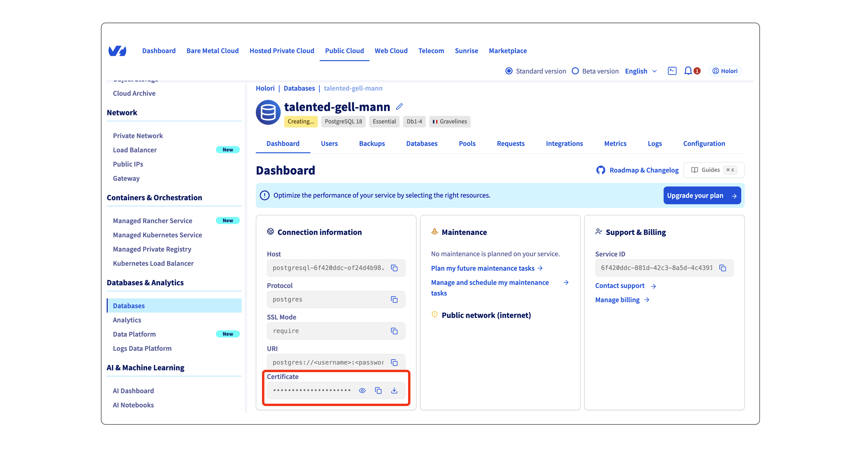Reveal the hidden certificate value
Viewport: 868px width, 463px height.
point(362,390)
